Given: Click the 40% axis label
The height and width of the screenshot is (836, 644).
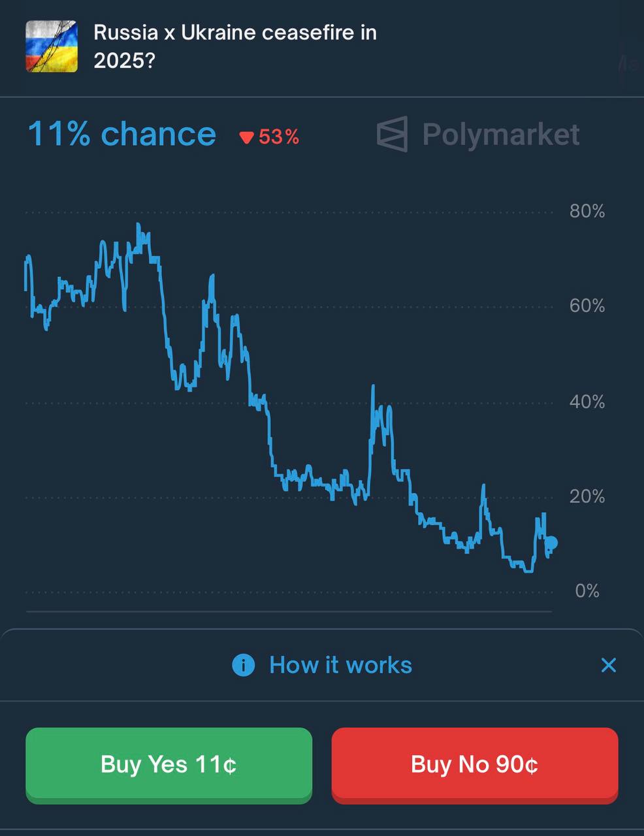Looking at the screenshot, I should pos(587,402).
